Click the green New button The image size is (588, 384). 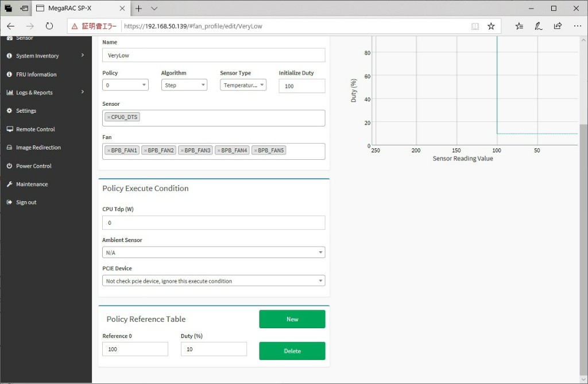(292, 319)
